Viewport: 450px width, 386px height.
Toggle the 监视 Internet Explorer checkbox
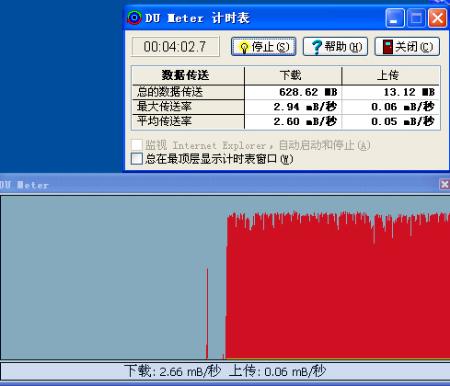(x=137, y=145)
